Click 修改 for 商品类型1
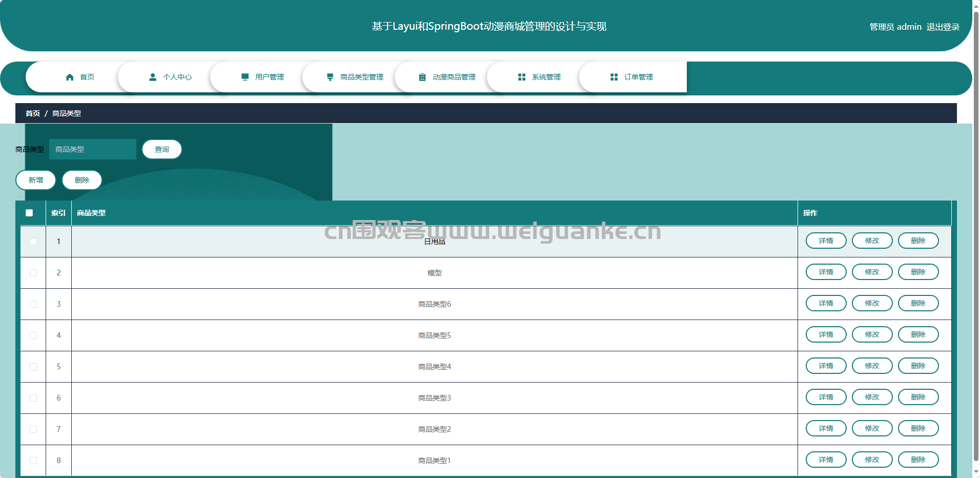Viewport: 980px width, 478px height. 872,460
